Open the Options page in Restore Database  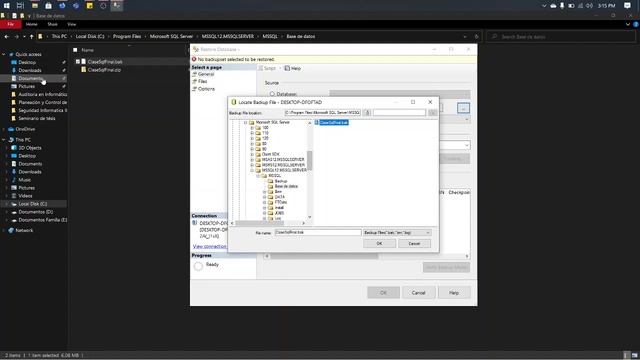206,89
